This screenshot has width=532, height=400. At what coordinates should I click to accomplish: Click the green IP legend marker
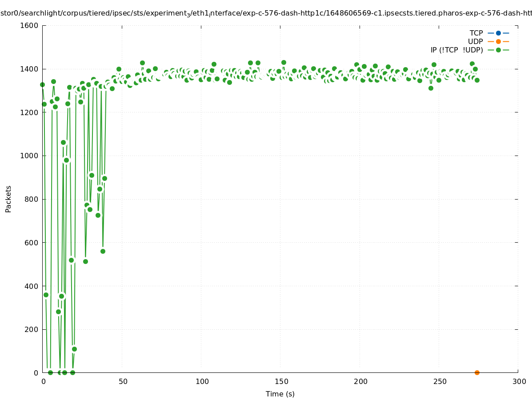coord(498,50)
